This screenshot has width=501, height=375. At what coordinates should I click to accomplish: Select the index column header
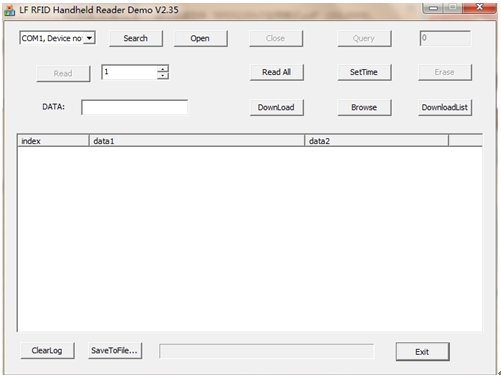(x=53, y=141)
